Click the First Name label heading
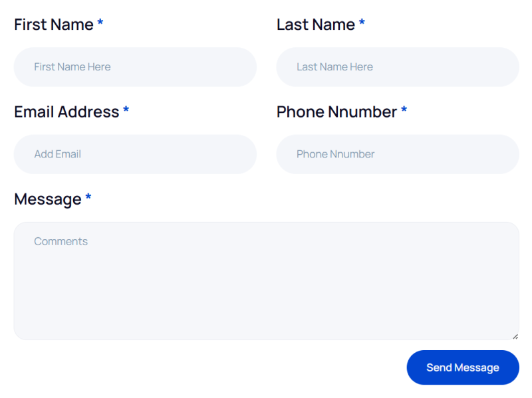Image resolution: width=532 pixels, height=398 pixels. click(x=53, y=25)
